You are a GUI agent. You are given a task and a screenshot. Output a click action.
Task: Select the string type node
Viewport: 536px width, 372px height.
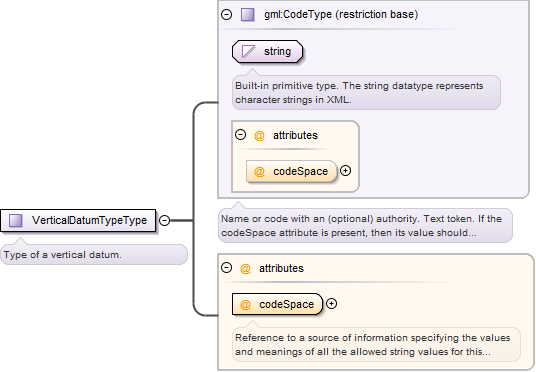tap(268, 52)
